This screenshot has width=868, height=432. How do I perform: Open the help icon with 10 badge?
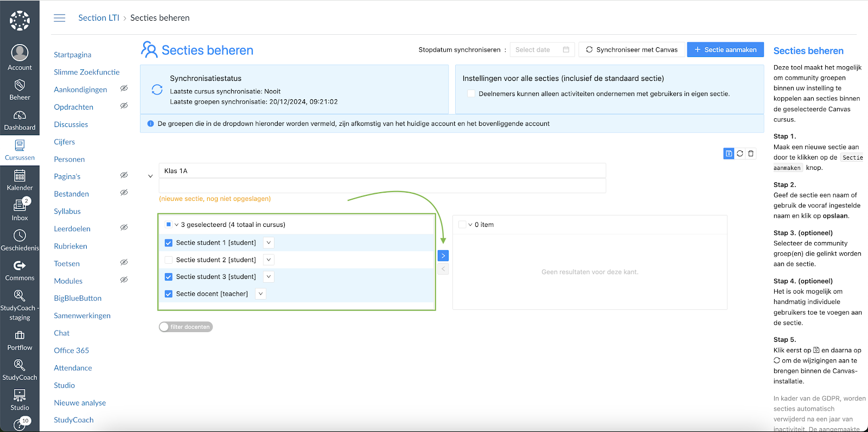pos(21,423)
